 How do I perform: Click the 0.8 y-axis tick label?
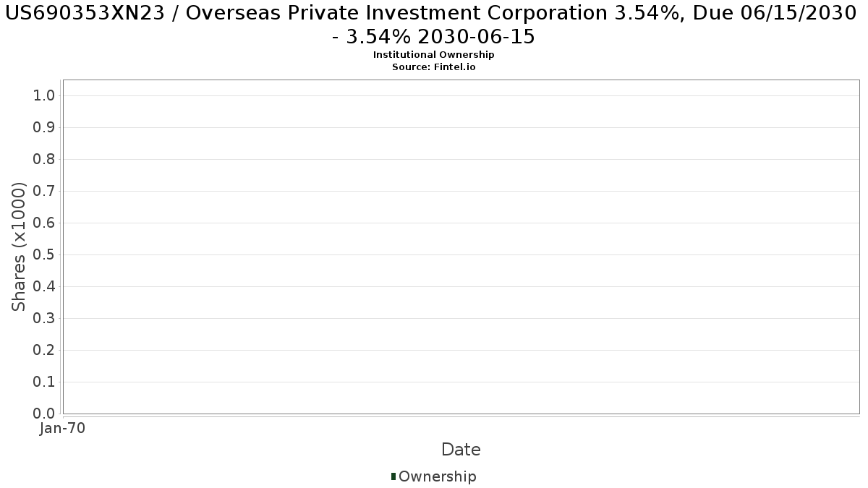click(44, 159)
